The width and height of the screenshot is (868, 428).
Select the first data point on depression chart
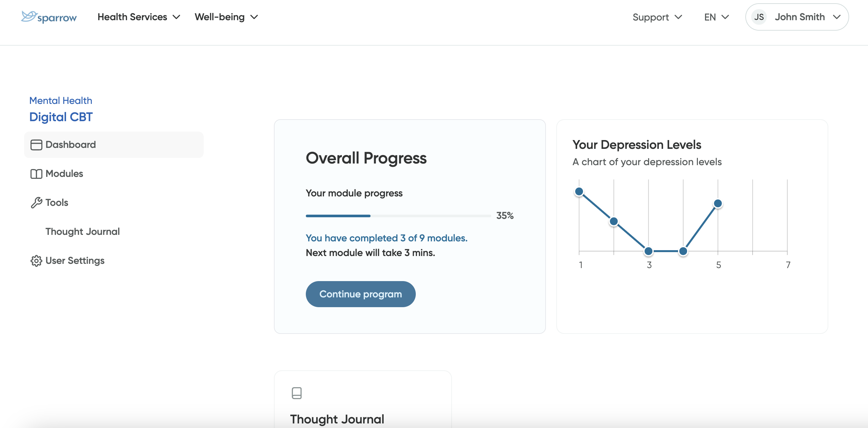(579, 191)
